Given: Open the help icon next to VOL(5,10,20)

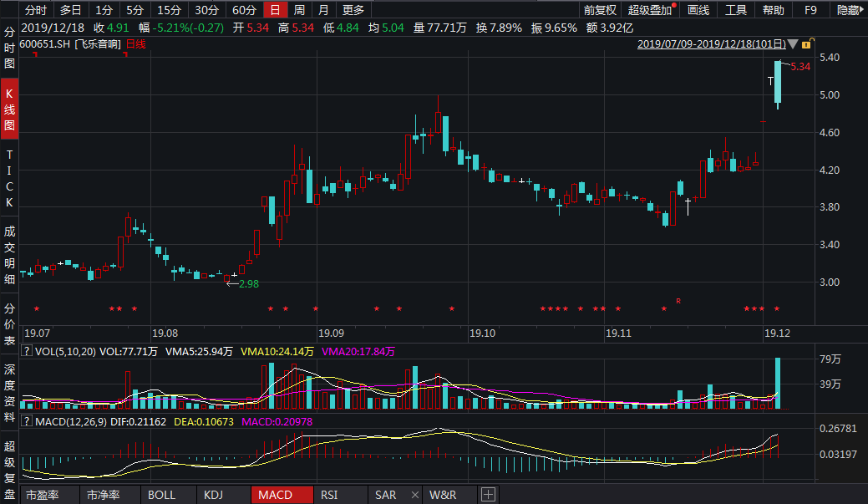Looking at the screenshot, I should (26, 351).
